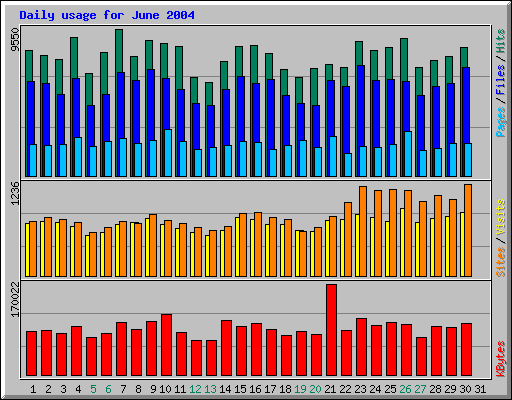Click the 'Pages / Files / Hits' legend label
The image size is (512, 400).
click(x=500, y=83)
